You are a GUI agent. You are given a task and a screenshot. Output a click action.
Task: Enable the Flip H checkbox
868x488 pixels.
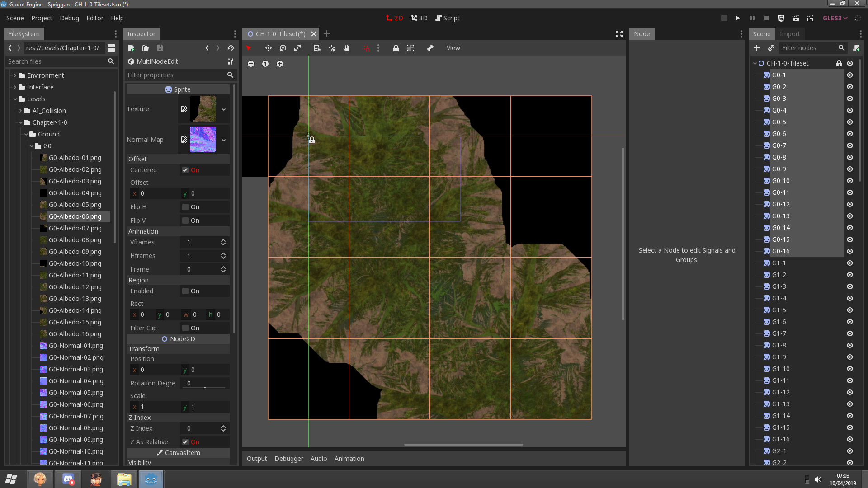click(x=185, y=206)
